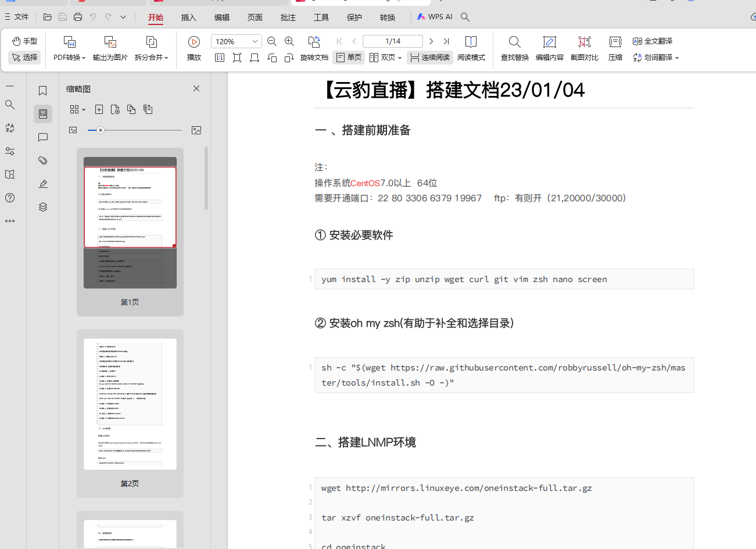Start slideshow with 播放 button

click(x=194, y=48)
